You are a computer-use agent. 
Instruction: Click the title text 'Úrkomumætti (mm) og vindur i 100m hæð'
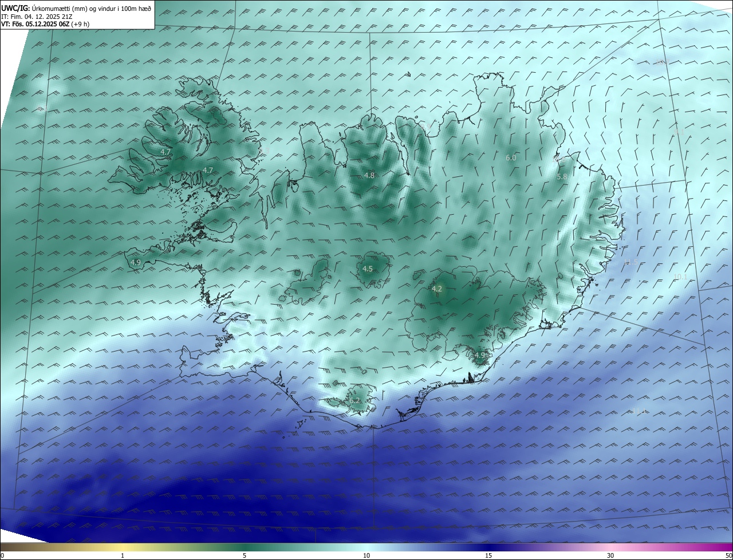coord(91,7)
